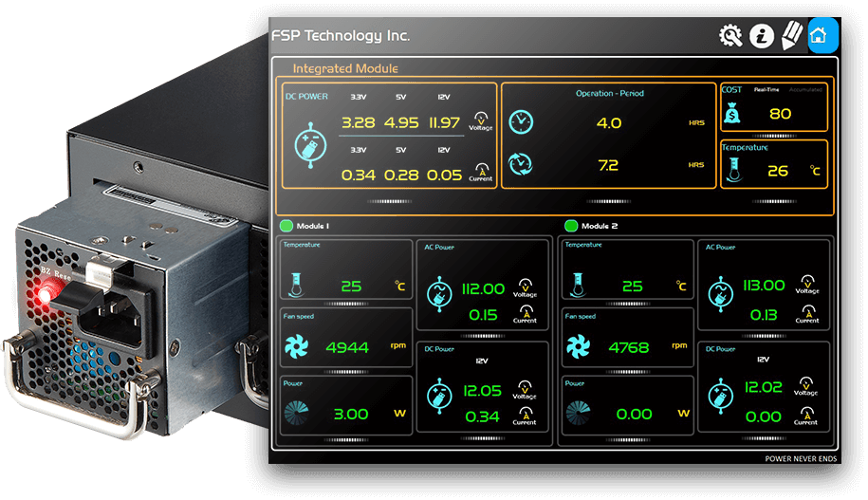
Task: Click Module 1 fan speed 4944
Action: 347,347
